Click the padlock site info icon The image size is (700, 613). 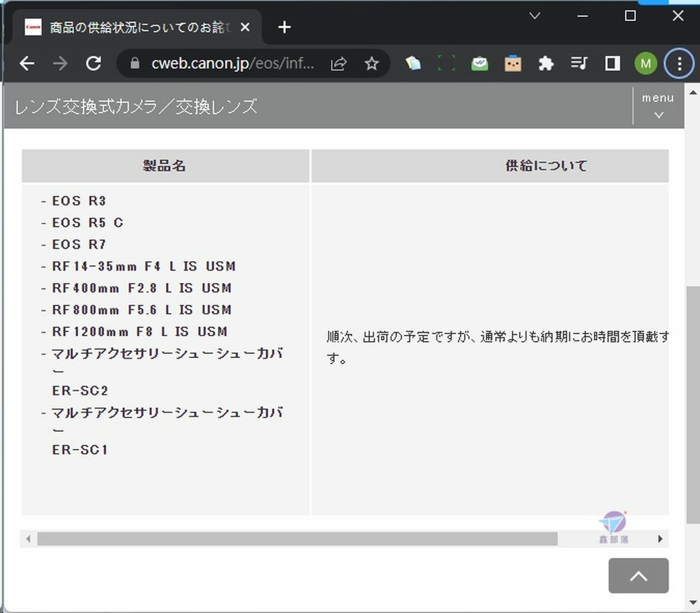click(x=135, y=64)
